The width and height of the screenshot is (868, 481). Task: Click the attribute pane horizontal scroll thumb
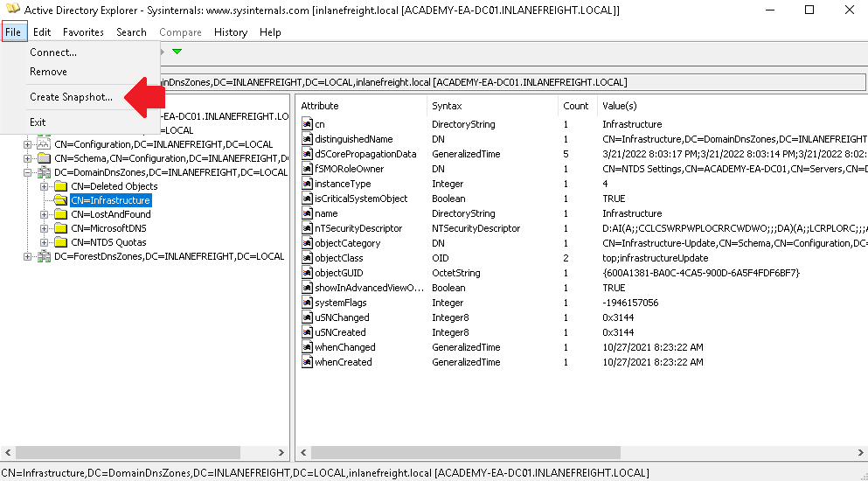[x=466, y=453]
